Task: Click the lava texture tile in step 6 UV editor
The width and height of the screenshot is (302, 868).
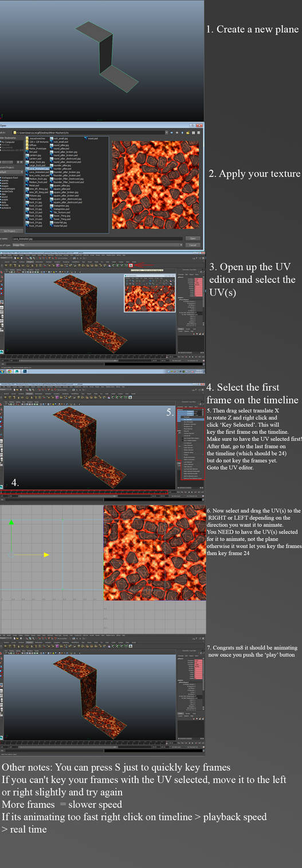Action: click(x=155, y=552)
